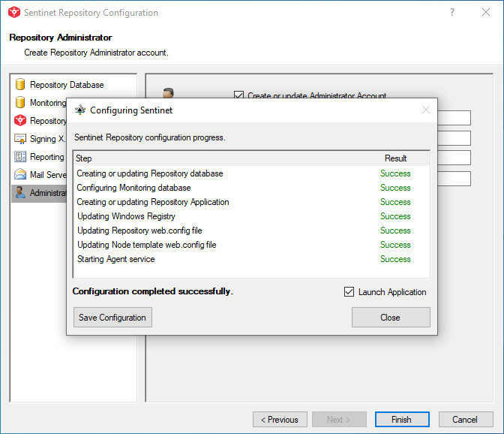
Task: Click the first input field behind the dialog
Action: point(454,118)
